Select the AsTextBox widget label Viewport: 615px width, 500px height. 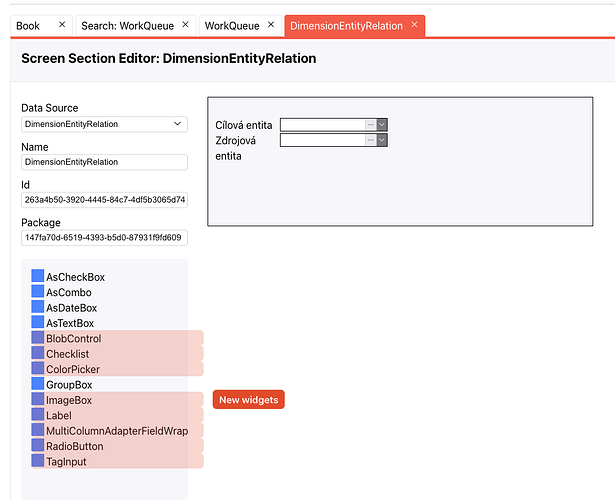click(70, 323)
